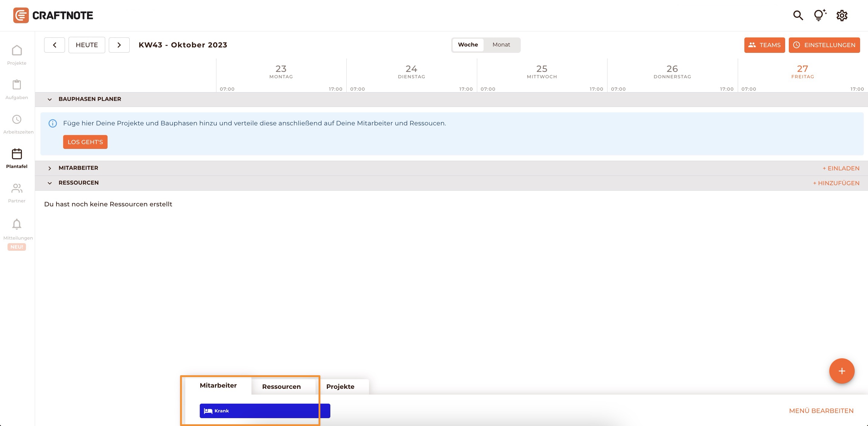The height and width of the screenshot is (426, 868).
Task: Select the Ressourcen bottom tab
Action: pos(281,387)
